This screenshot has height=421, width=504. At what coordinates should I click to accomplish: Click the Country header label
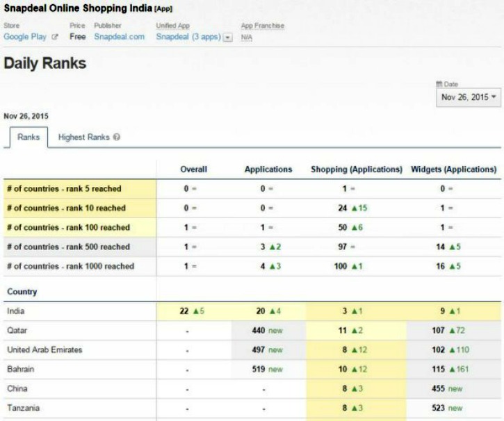click(22, 292)
